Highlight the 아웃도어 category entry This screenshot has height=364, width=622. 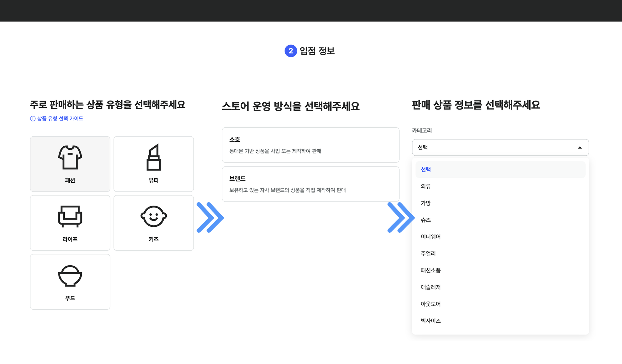tap(430, 304)
